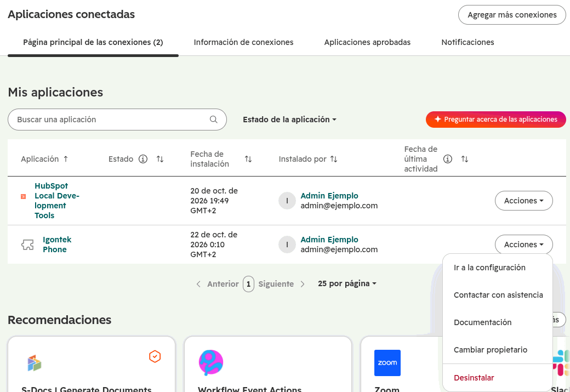Select Cambiar propietario option
The height and width of the screenshot is (392, 570).
click(498, 350)
